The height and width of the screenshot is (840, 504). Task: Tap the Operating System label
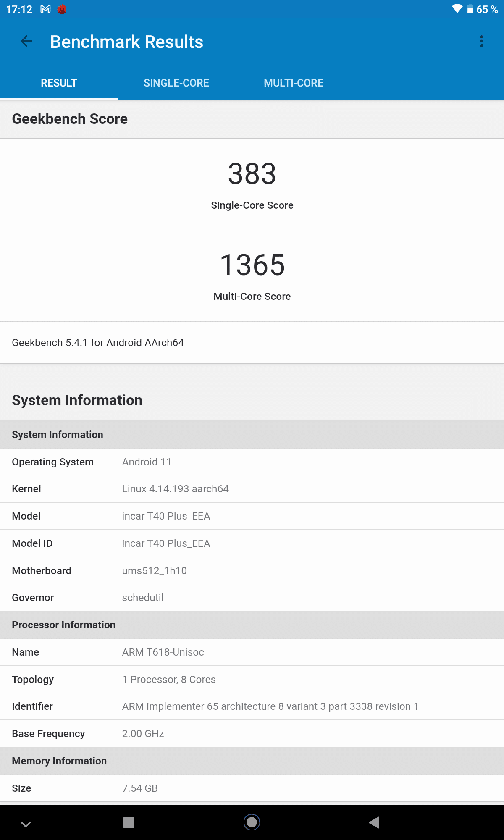click(x=53, y=462)
